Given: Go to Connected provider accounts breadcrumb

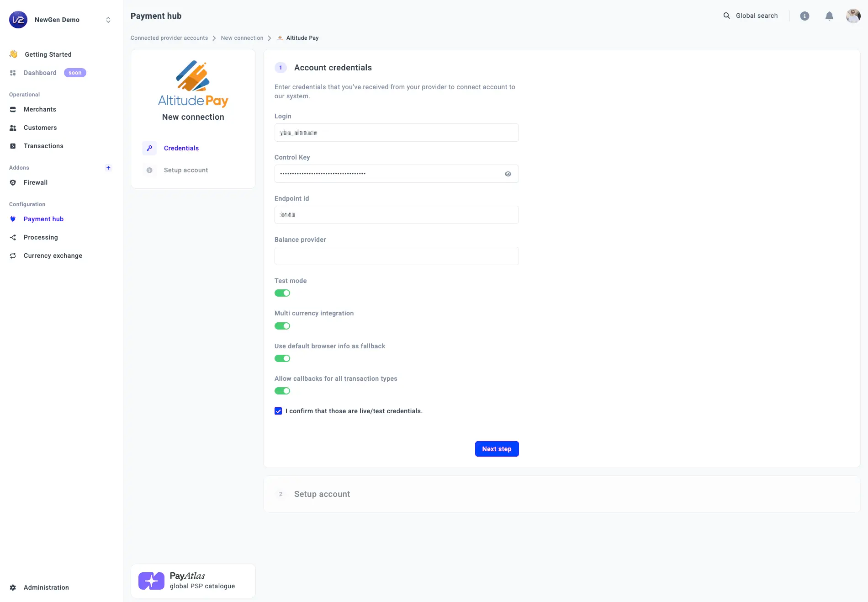Looking at the screenshot, I should point(169,38).
